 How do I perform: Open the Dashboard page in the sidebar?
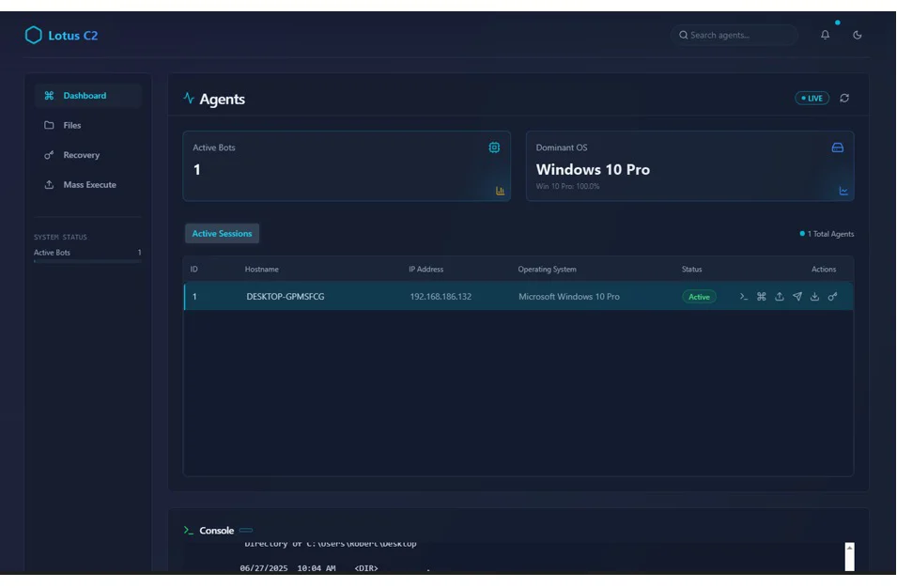point(87,96)
